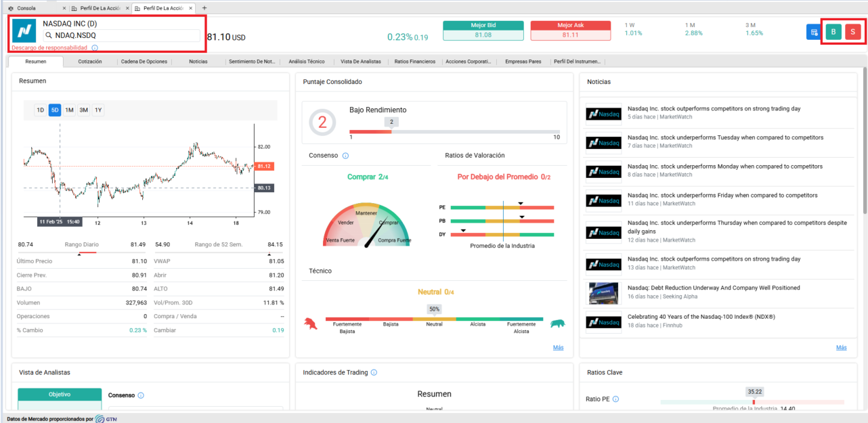The height and width of the screenshot is (423, 868).
Task: Open the Cadena De Opciones tab
Action: [x=144, y=62]
